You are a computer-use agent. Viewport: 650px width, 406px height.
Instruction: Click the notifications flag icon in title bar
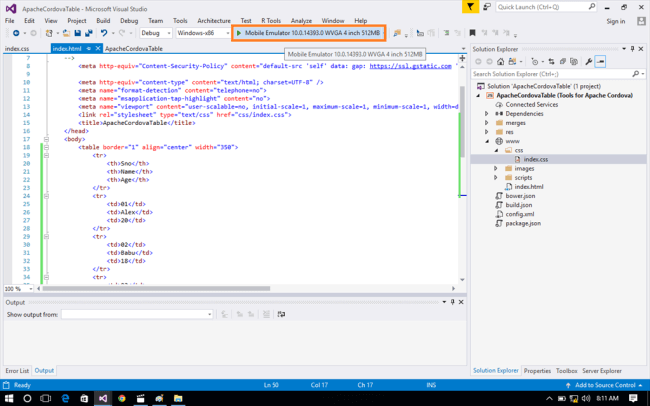point(471,7)
